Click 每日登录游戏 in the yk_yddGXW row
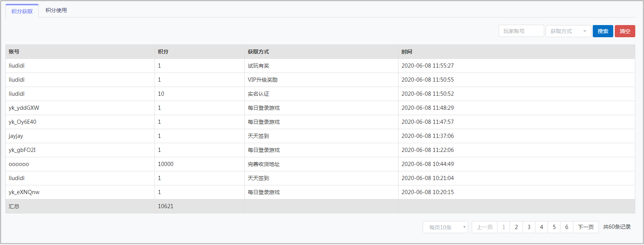 pyautogui.click(x=264, y=108)
